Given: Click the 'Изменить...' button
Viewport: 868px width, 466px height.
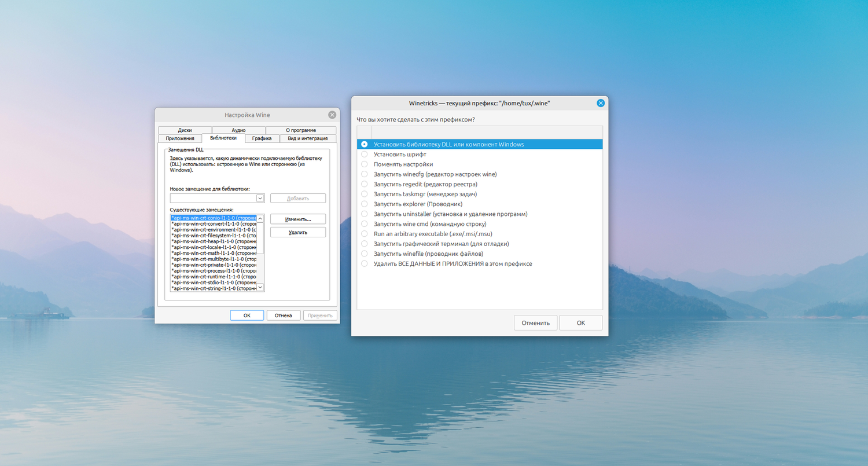Looking at the screenshot, I should point(298,219).
